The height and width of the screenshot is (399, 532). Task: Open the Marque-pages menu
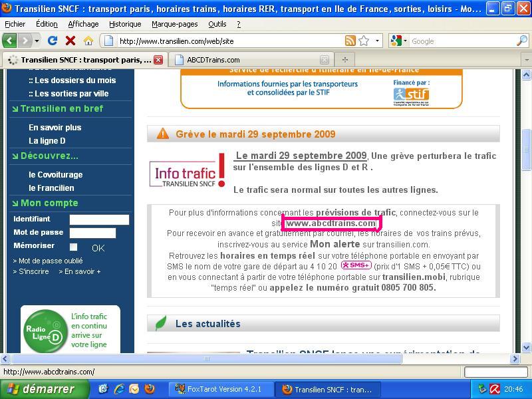[x=174, y=24]
